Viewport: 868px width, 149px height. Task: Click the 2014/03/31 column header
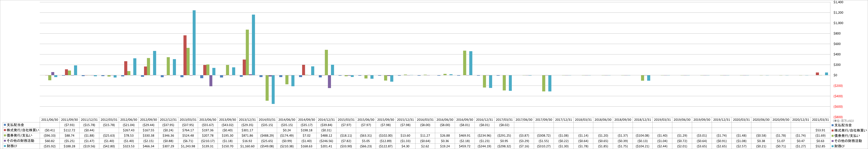click(x=267, y=120)
